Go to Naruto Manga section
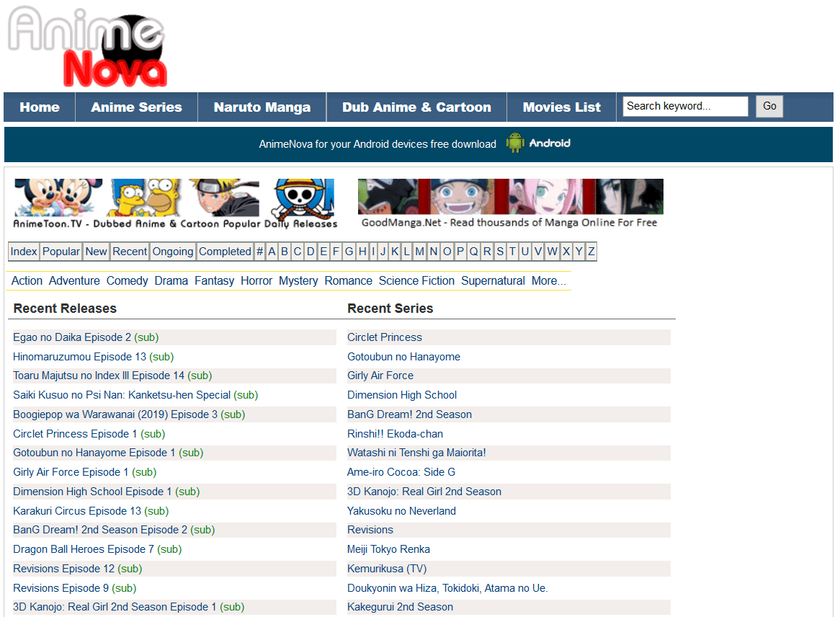The height and width of the screenshot is (617, 840). [262, 107]
